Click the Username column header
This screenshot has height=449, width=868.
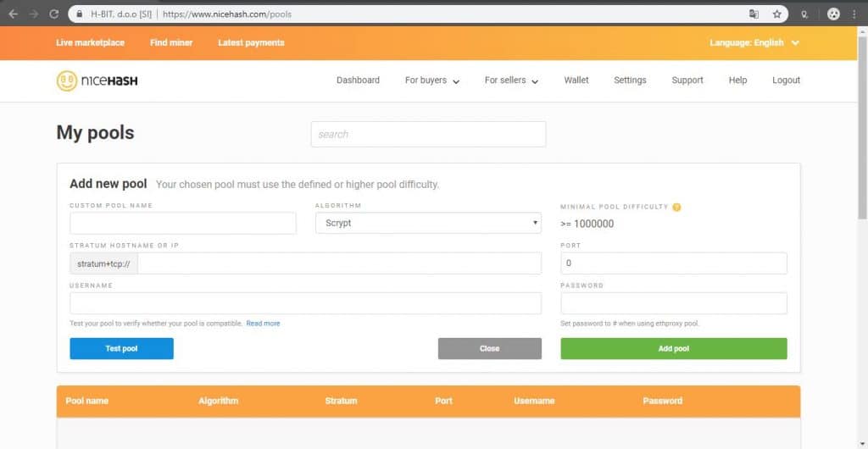point(534,401)
